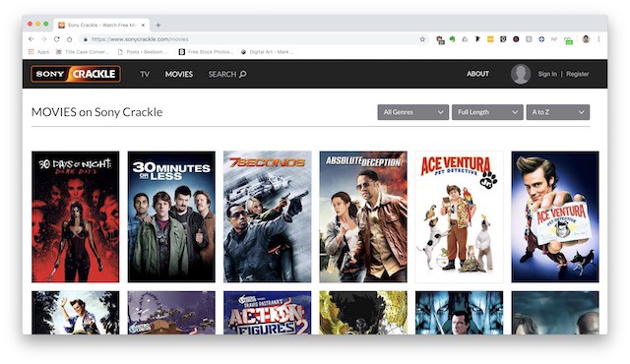Click the browser back arrow
Screen dimensions: 630x364
coord(31,39)
